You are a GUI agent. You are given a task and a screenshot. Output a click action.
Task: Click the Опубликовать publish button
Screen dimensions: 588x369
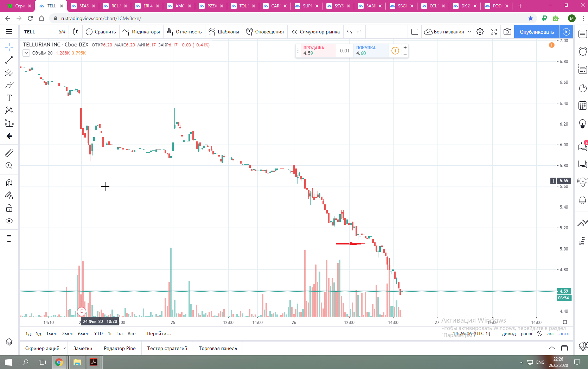[537, 32]
